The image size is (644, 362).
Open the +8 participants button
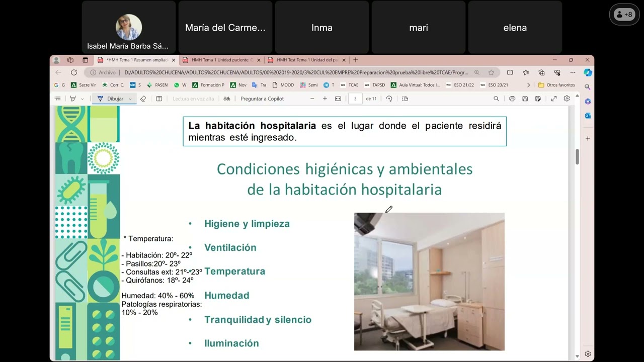pos(624,15)
